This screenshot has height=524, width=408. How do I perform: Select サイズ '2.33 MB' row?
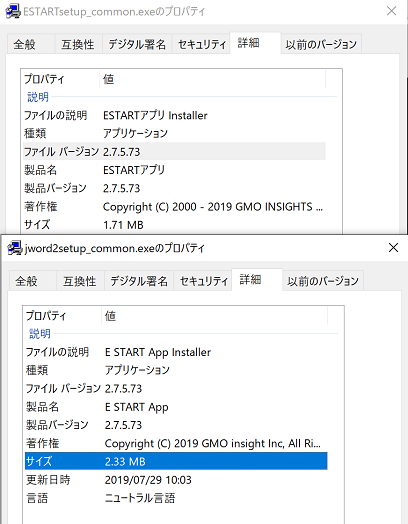point(176,461)
